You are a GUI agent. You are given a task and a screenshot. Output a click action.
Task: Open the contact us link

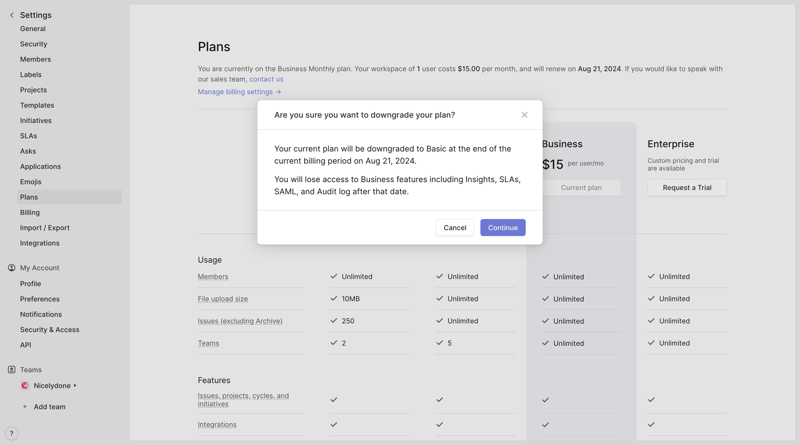(266, 79)
